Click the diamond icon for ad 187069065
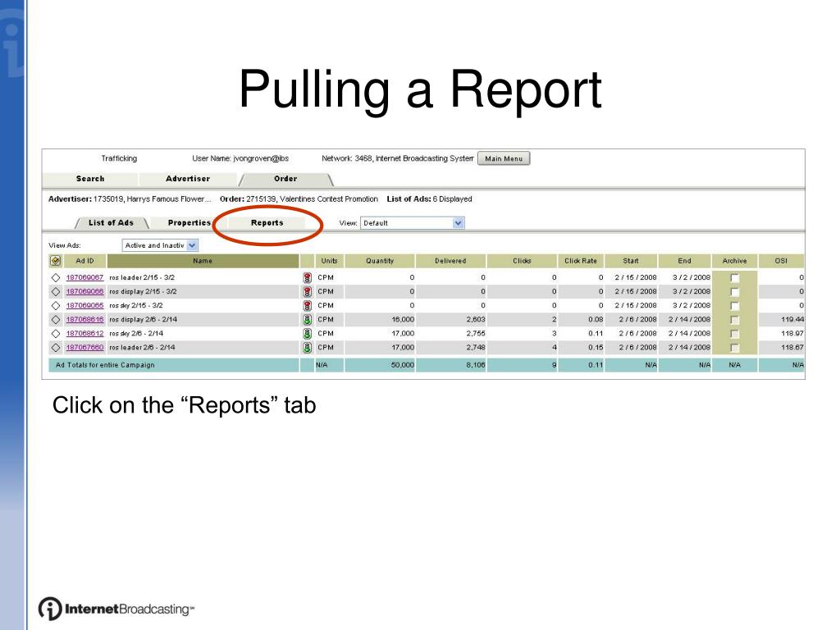Viewport: 840px width, 630px height. tap(55, 305)
